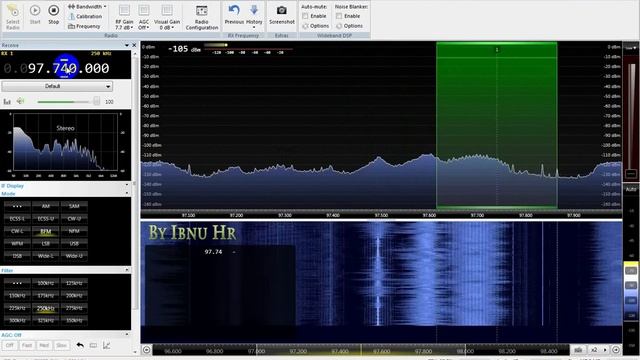Select WFM mode
Screen dimensions: 640x360
tap(17, 244)
